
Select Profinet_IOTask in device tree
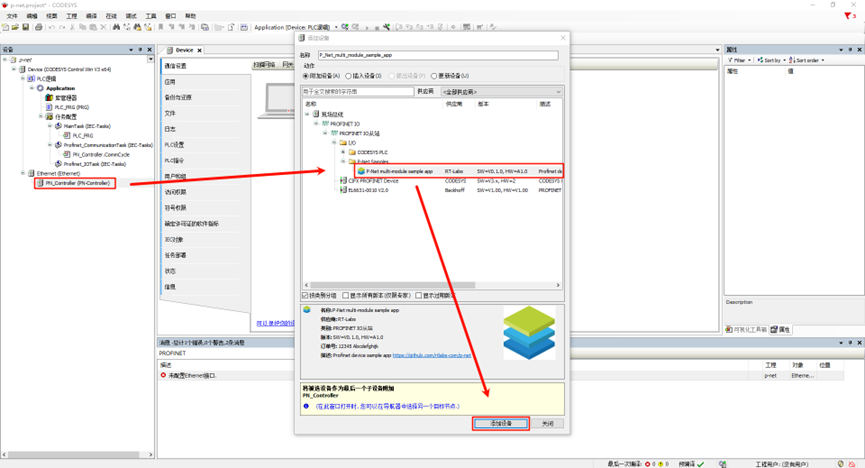(x=94, y=164)
